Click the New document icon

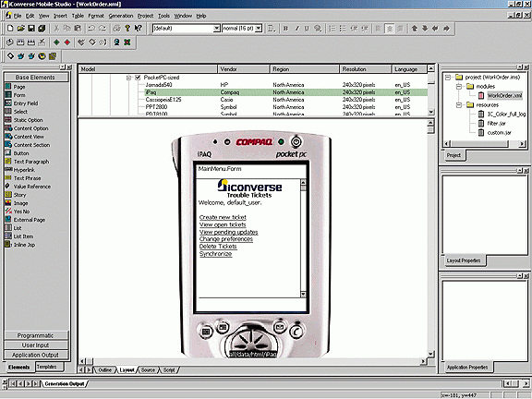pos(10,28)
